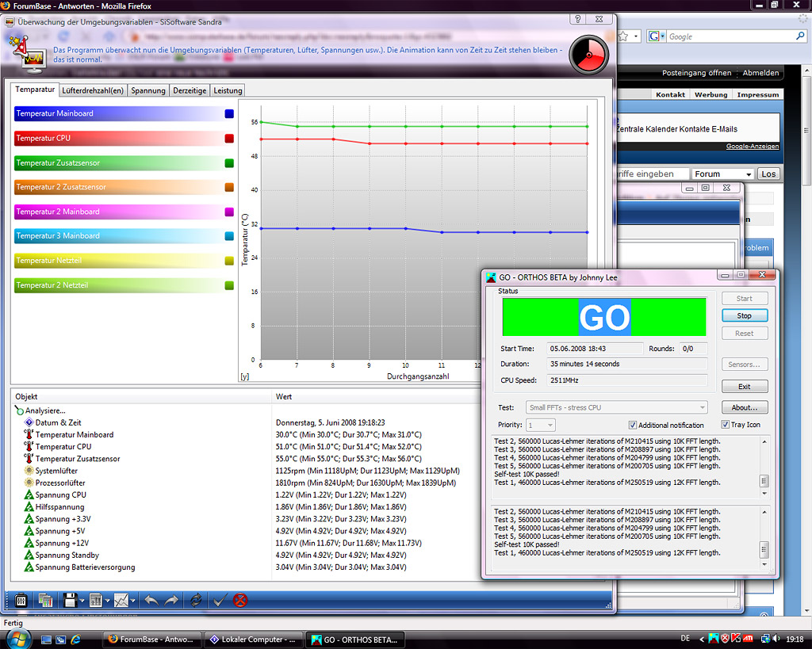This screenshot has width=812, height=649.
Task: Click the ATI tray icon
Action: pos(749,639)
